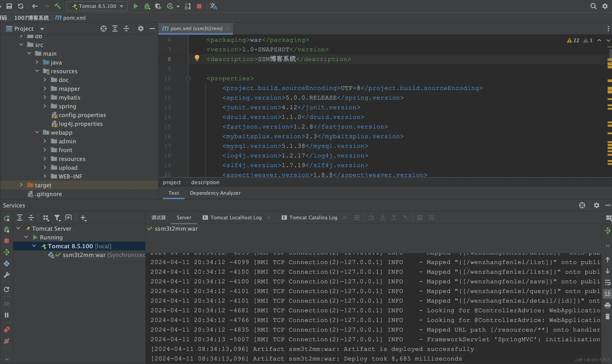Collapse the Running node in Services
Viewport: 612px width, 364px height.
[26, 237]
